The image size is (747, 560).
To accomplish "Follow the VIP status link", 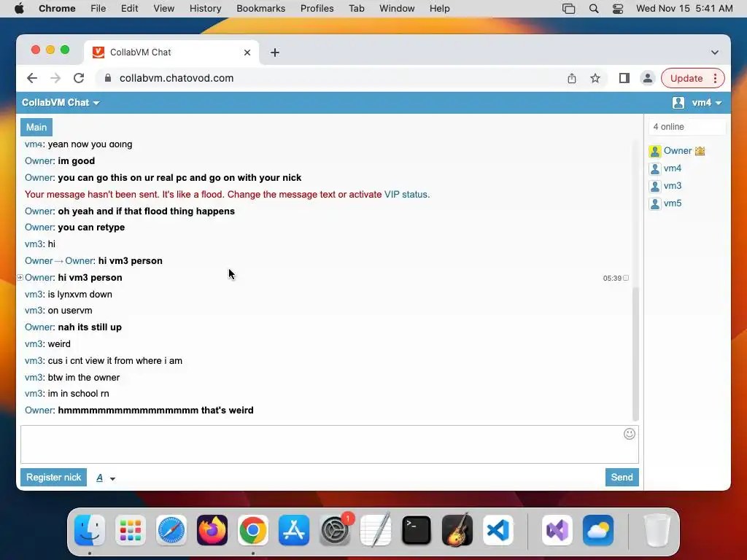I will point(406,194).
